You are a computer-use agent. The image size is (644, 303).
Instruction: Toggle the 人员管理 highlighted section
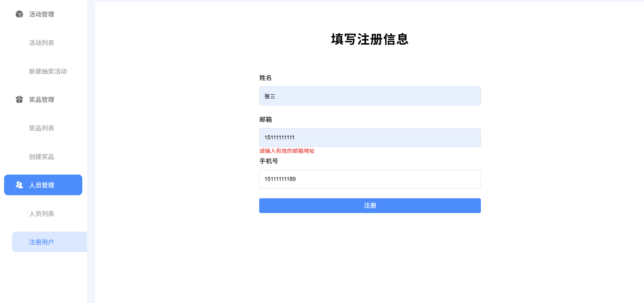43,185
